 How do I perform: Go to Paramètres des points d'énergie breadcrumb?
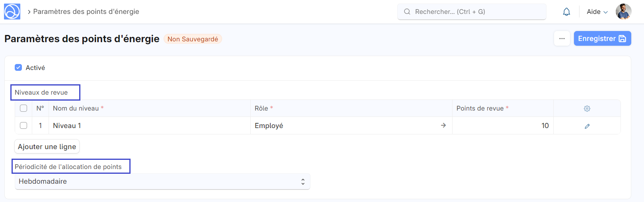click(86, 12)
